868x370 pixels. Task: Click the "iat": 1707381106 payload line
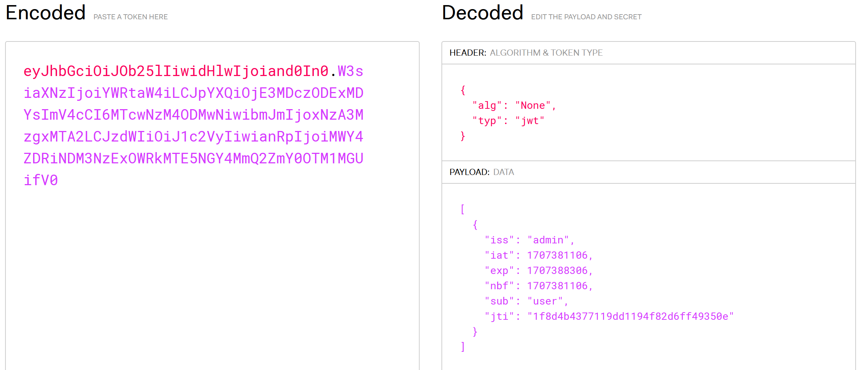539,255
